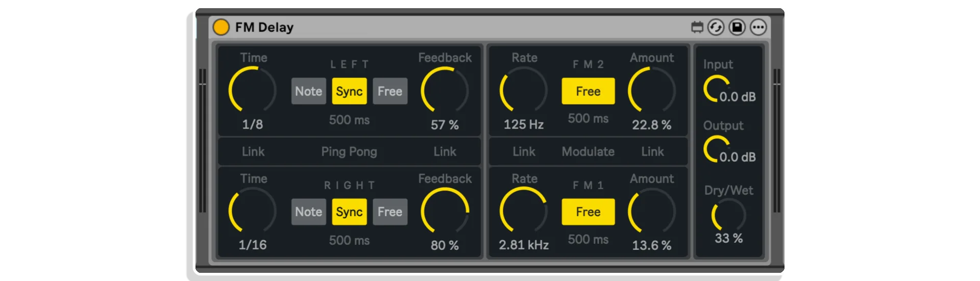Image resolution: width=980 pixels, height=281 pixels.
Task: Click the Dry/Wet 33 % value
Action: (x=729, y=238)
